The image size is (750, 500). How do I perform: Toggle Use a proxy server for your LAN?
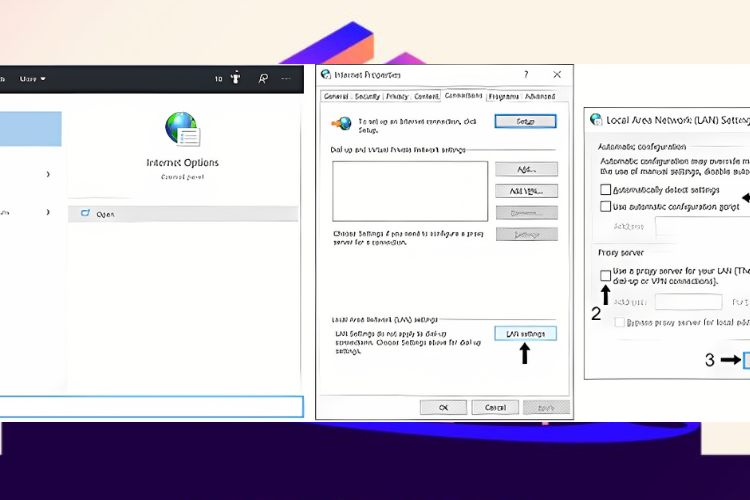605,275
